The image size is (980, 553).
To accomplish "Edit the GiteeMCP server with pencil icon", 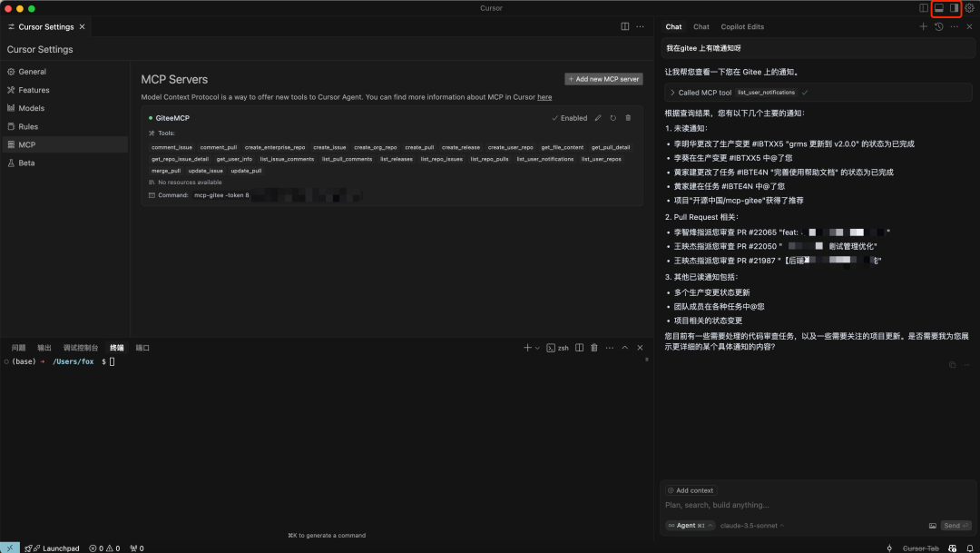I will [x=598, y=118].
